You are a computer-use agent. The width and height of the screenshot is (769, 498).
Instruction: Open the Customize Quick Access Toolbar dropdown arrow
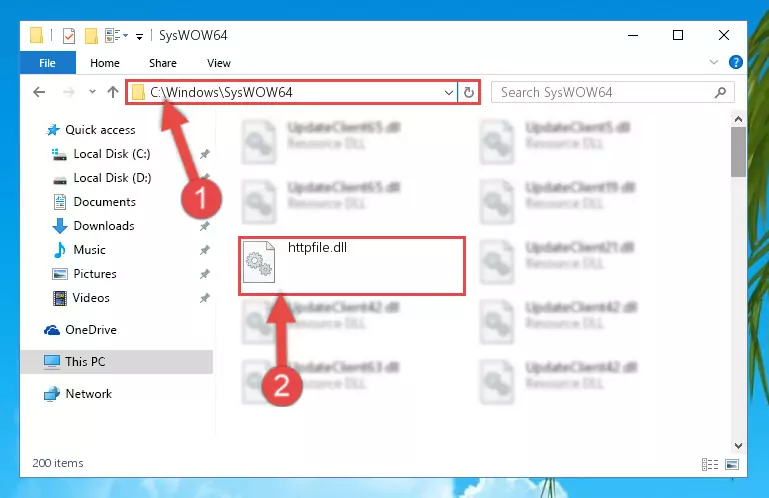coord(140,36)
